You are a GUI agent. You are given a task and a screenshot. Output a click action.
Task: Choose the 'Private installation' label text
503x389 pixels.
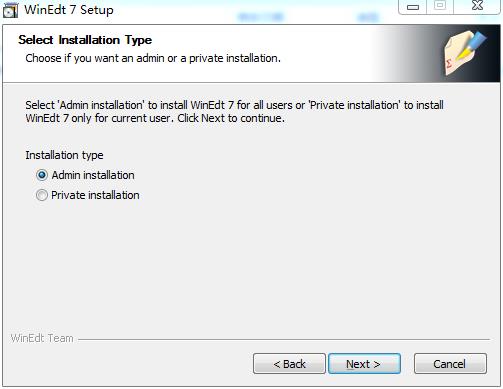click(x=95, y=195)
